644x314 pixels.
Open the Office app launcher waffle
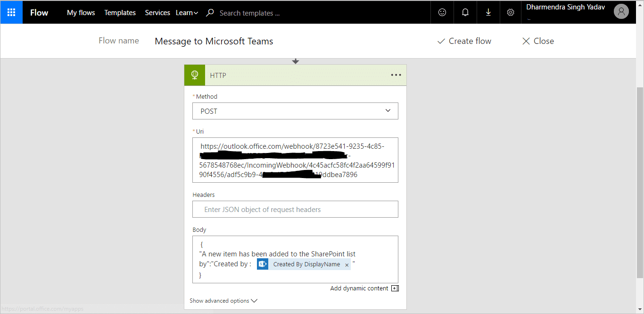coord(11,12)
